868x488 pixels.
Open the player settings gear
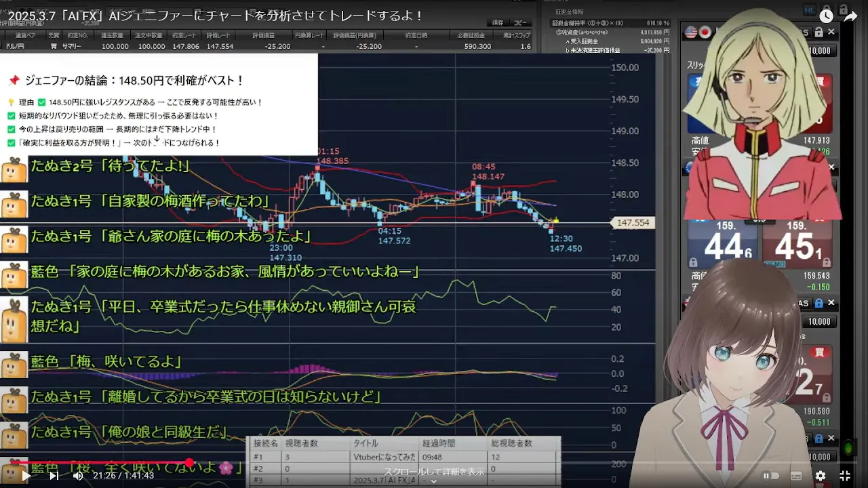coord(821,476)
